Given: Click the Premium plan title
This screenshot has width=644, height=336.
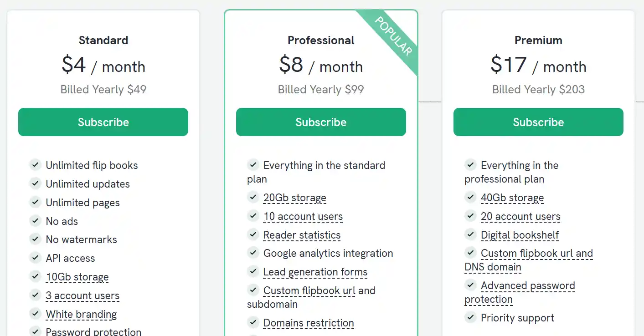Looking at the screenshot, I should pyautogui.click(x=538, y=40).
